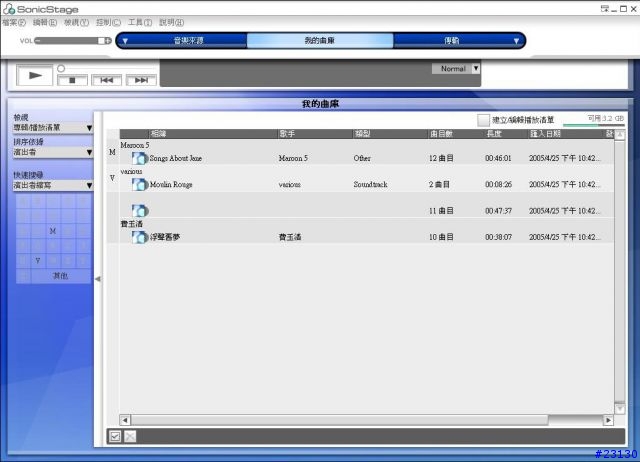Image resolution: width=640 pixels, height=462 pixels.
Task: Click the album icon in the untitled 11-track row
Action: (x=140, y=211)
